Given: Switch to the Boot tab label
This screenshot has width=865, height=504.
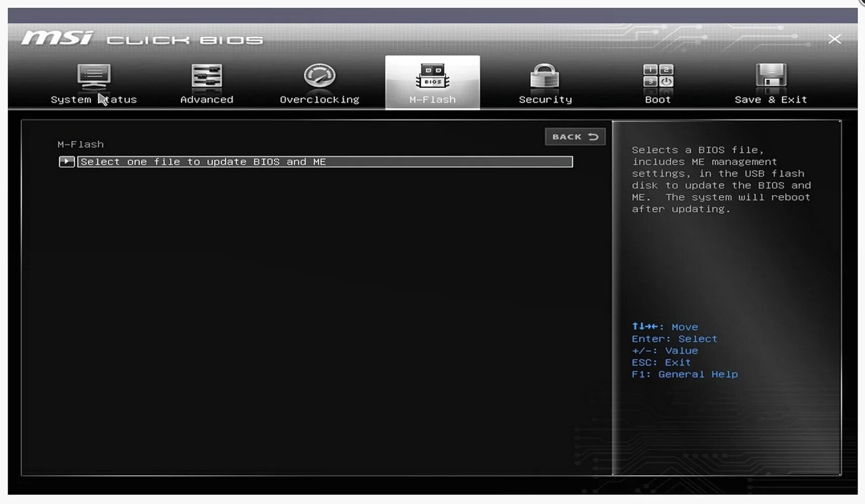Looking at the screenshot, I should [658, 100].
